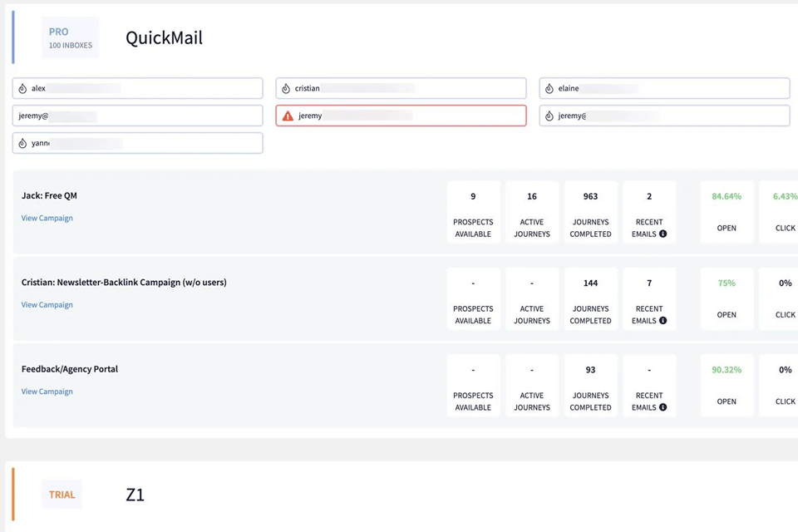Click the 84.64% open rate tile
Image resolution: width=798 pixels, height=532 pixels.
click(727, 212)
